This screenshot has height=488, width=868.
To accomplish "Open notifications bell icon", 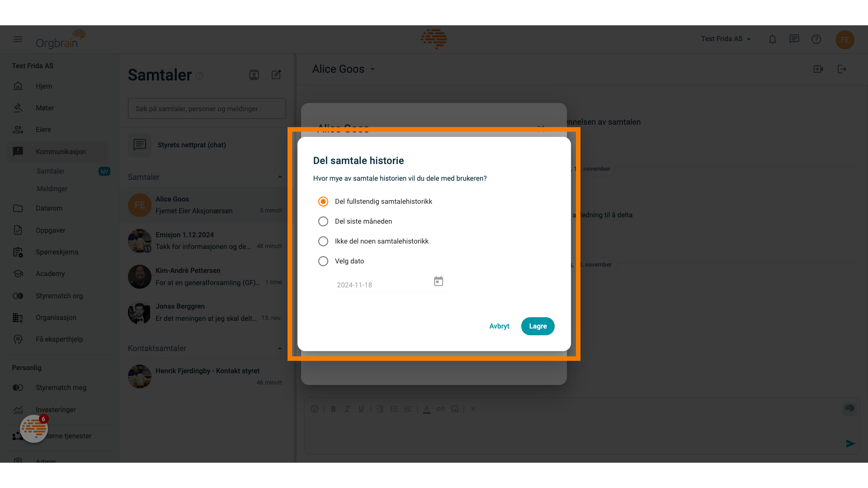I will click(x=772, y=39).
